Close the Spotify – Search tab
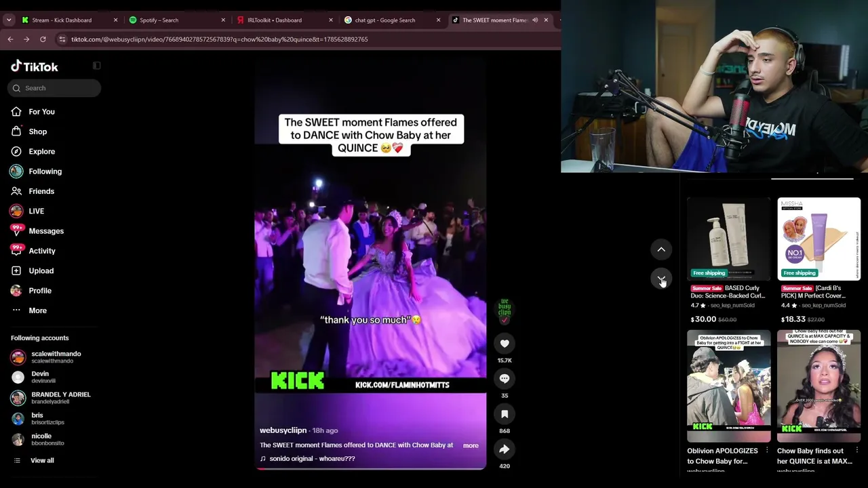Image resolution: width=868 pixels, height=488 pixels. click(x=223, y=20)
